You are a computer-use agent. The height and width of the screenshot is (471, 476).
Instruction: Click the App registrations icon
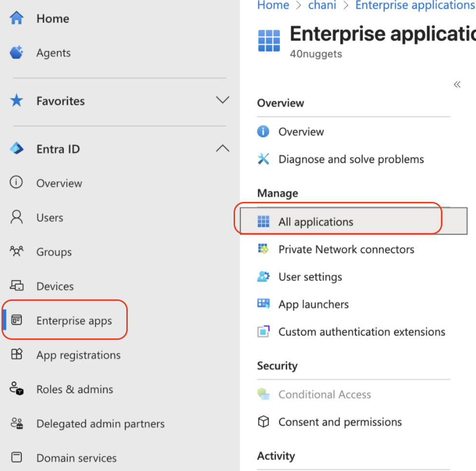[x=17, y=355]
